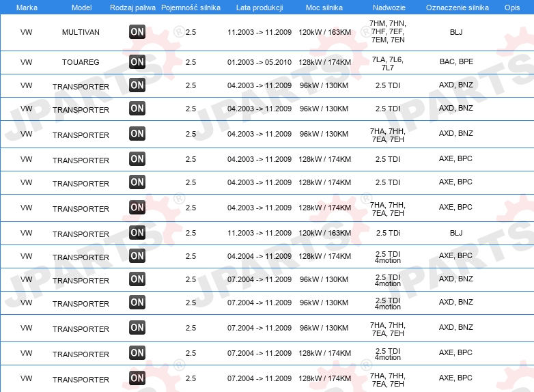Click the Lata produkcji column header
The image size is (534, 392).
tap(259, 8)
